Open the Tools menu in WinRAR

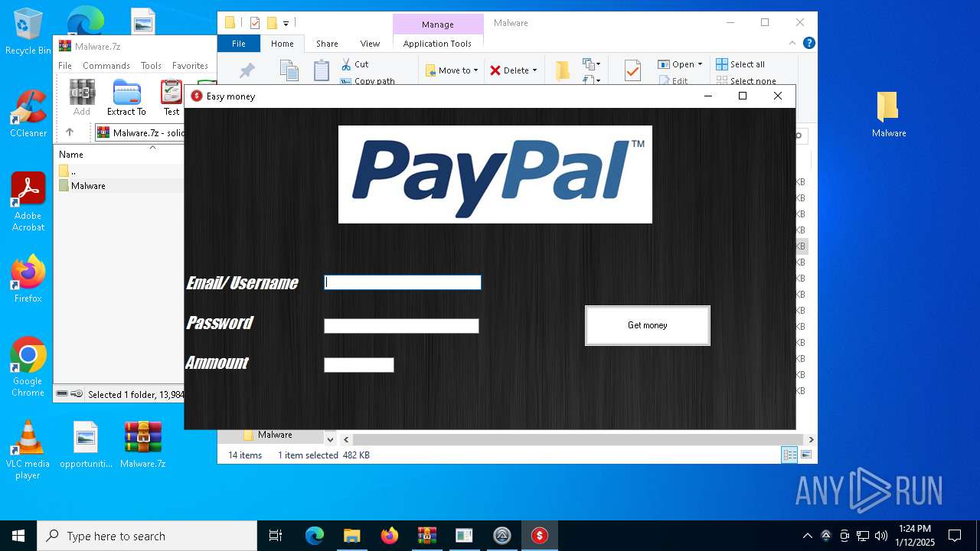[151, 66]
